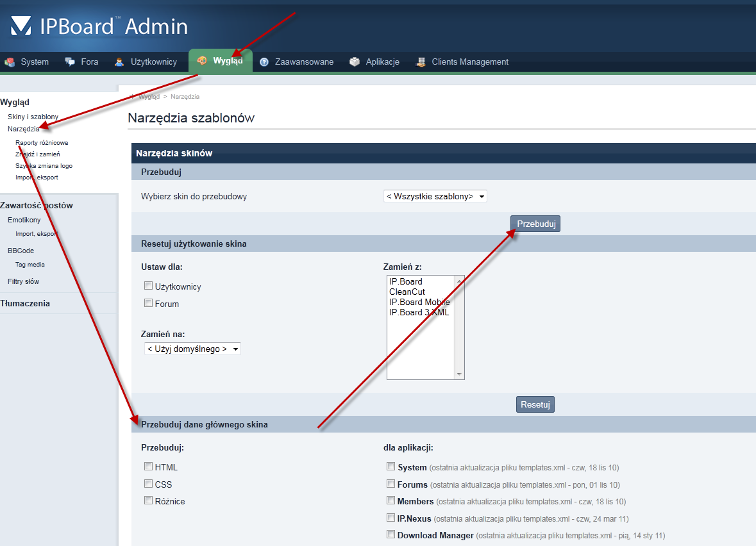Open the Zaawansowane tab

pos(304,62)
